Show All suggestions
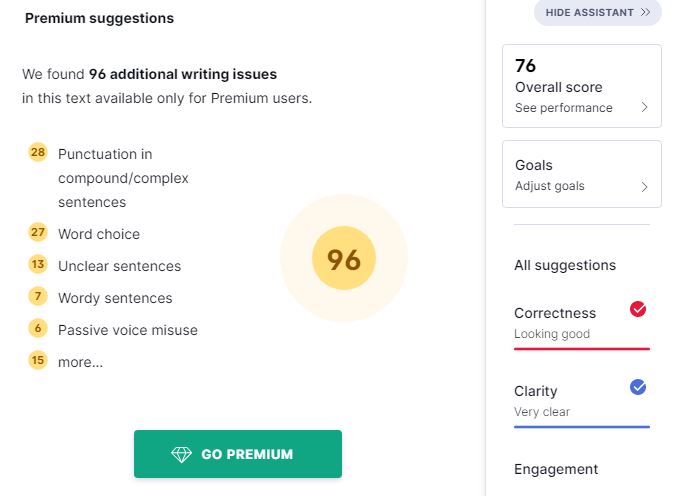This screenshot has width=677, height=496. (565, 265)
